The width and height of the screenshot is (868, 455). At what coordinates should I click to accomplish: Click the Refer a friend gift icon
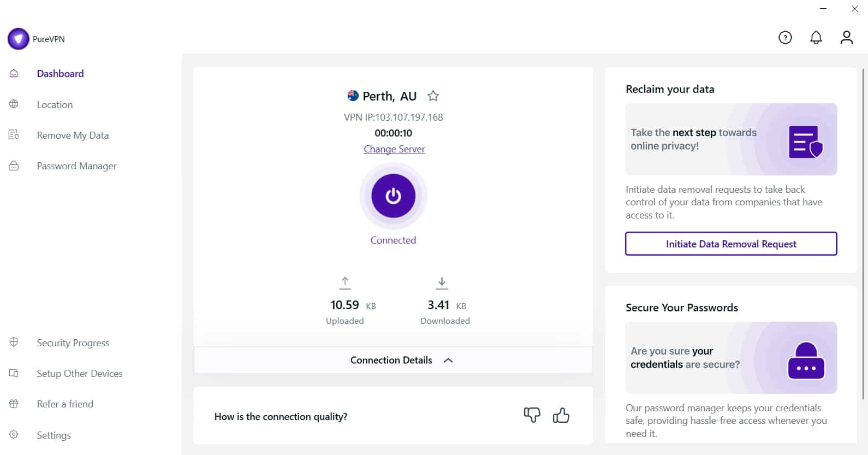tap(14, 404)
